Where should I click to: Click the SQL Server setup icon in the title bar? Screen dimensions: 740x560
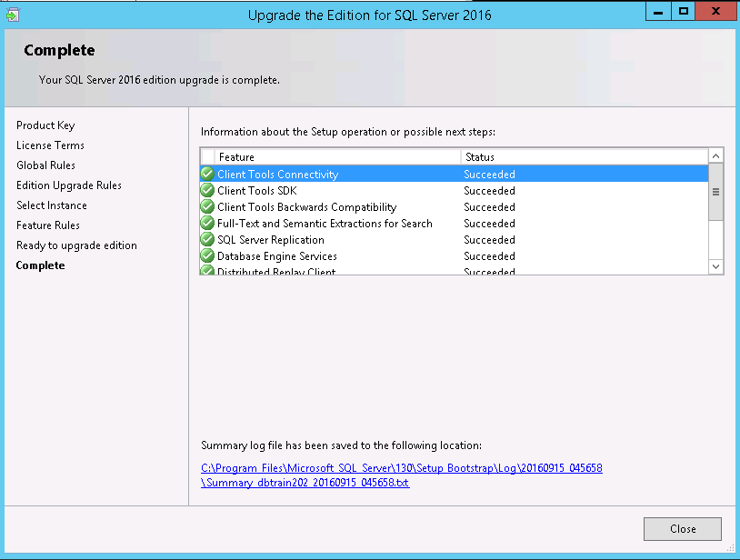(x=11, y=11)
